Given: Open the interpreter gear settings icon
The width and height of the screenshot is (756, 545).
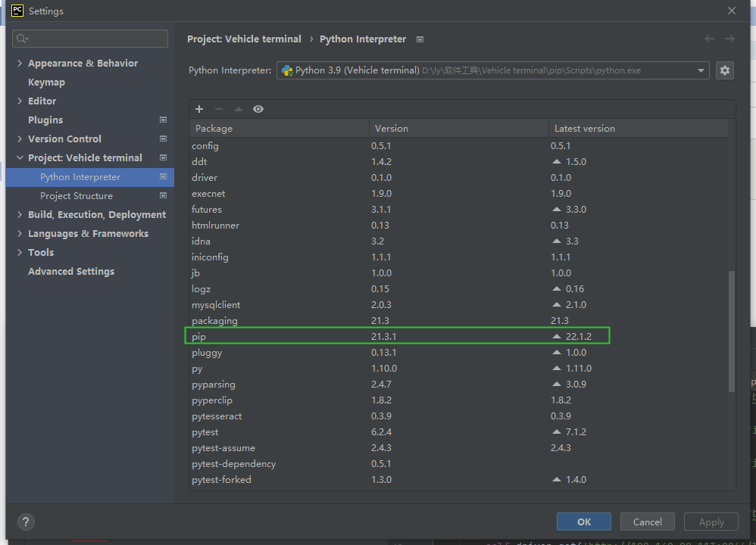Looking at the screenshot, I should pyautogui.click(x=725, y=70).
